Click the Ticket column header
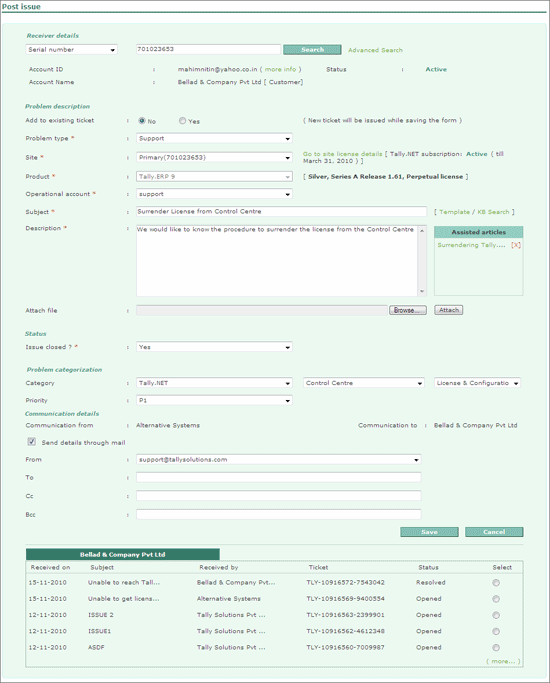 pyautogui.click(x=318, y=568)
